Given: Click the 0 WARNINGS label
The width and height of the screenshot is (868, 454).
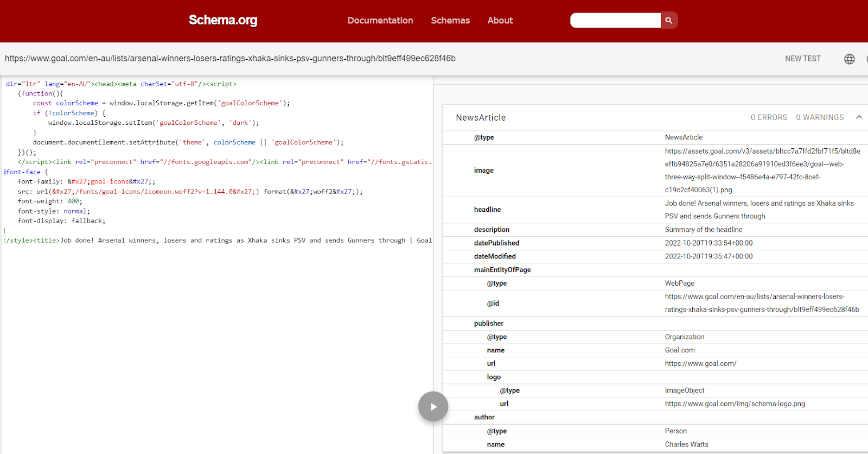Looking at the screenshot, I should tap(819, 117).
